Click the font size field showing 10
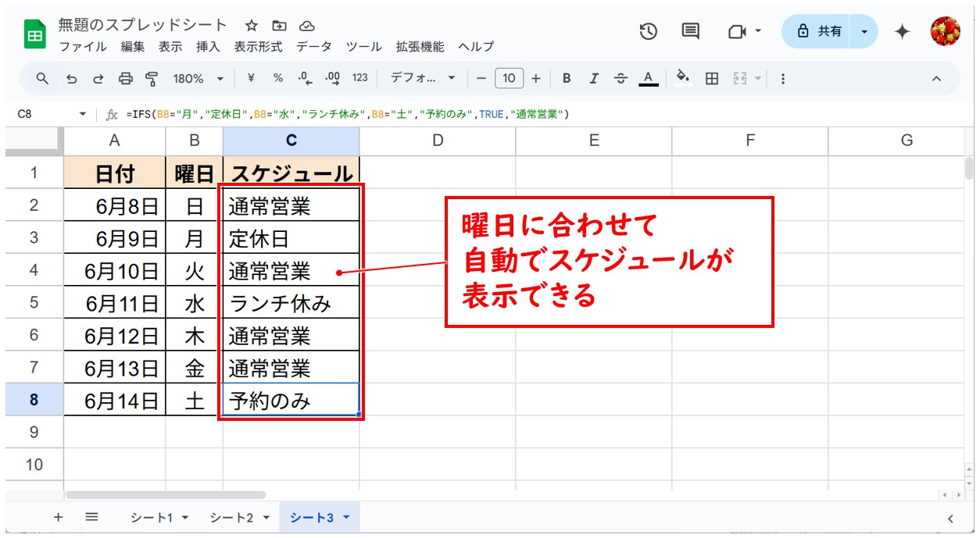 (x=509, y=78)
